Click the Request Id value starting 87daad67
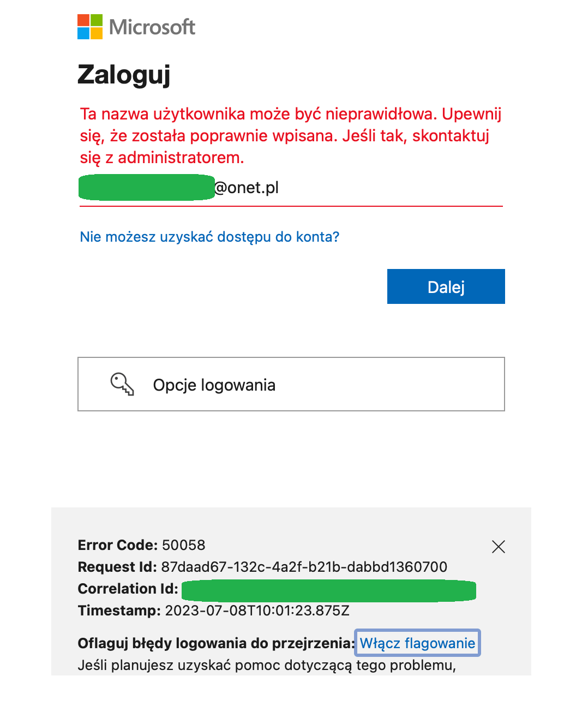Viewport: 588px width, 706px height. click(304, 567)
